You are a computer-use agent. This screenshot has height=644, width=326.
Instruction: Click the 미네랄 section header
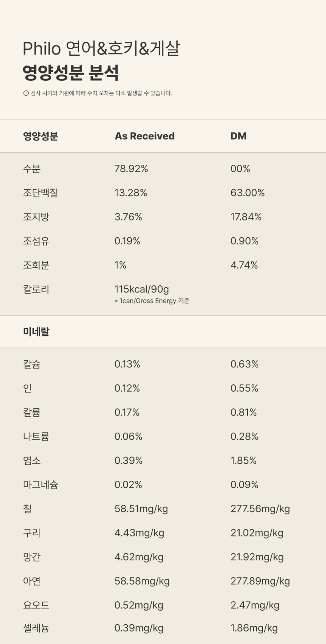(36, 331)
